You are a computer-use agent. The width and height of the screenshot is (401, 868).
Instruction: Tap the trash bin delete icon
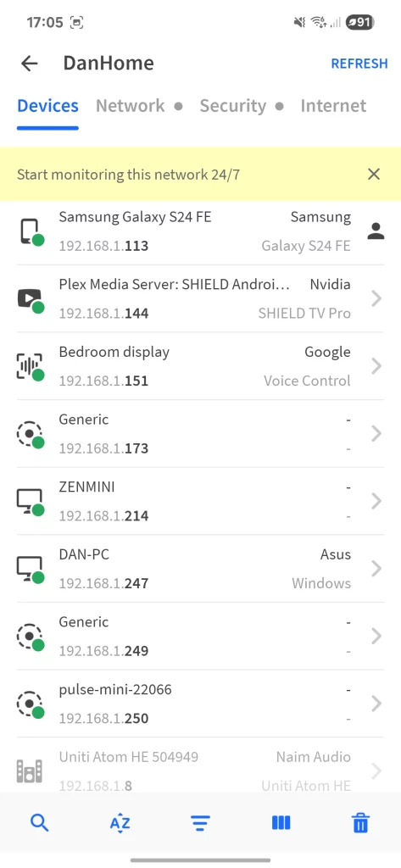click(x=360, y=823)
